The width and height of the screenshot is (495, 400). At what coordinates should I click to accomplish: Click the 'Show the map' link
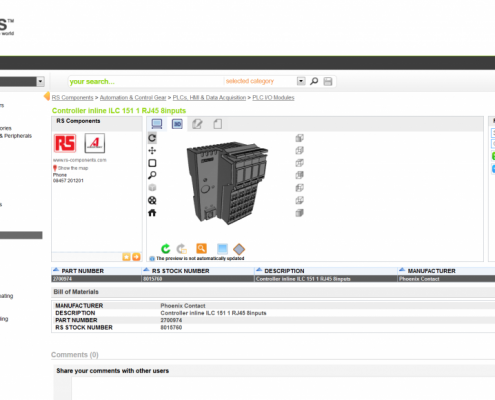(x=73, y=168)
